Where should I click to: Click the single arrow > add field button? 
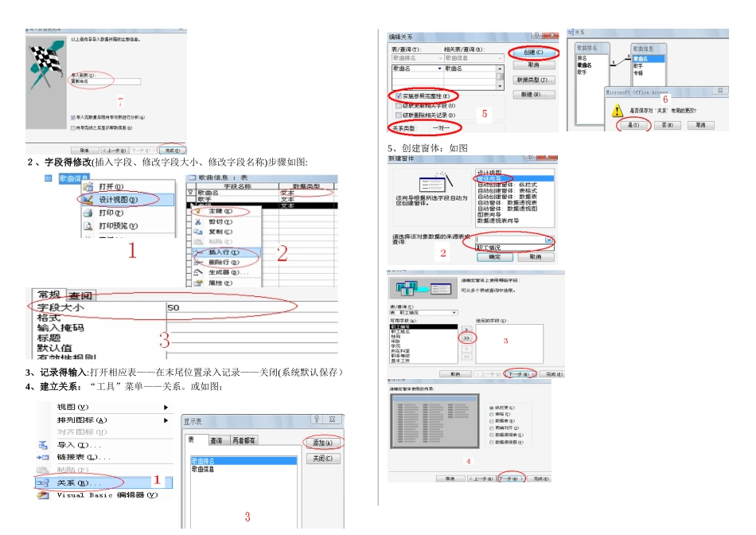coord(466,330)
